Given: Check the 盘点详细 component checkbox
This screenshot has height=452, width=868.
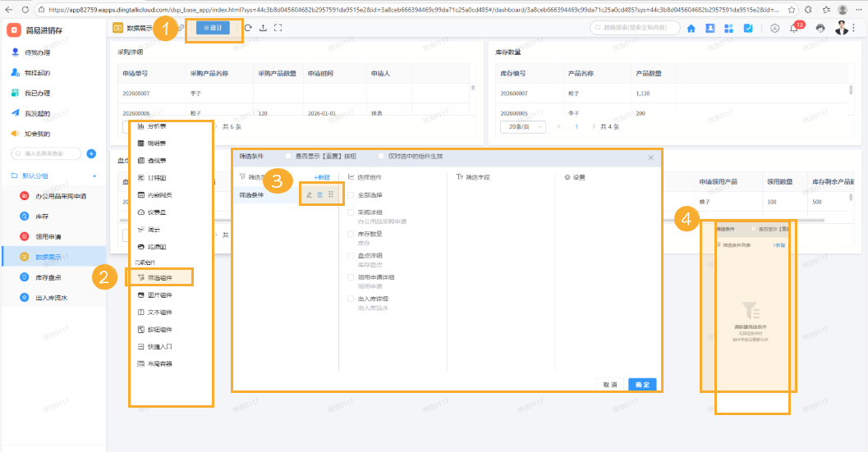Looking at the screenshot, I should [351, 256].
